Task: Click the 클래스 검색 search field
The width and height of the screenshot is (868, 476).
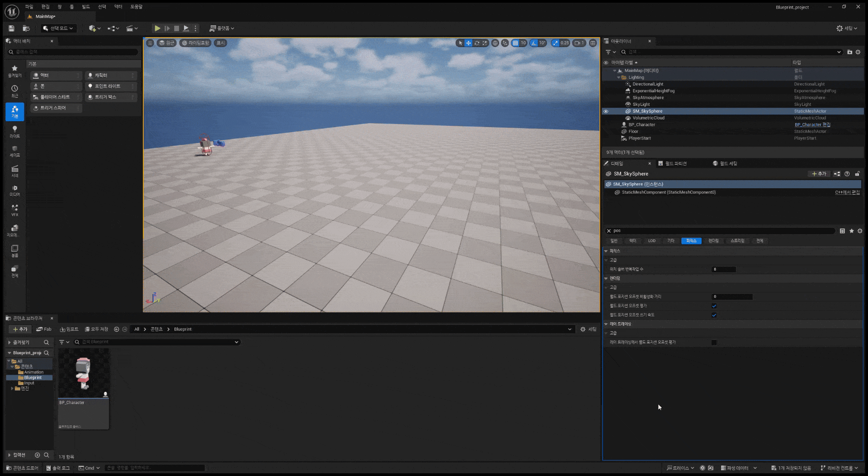Action: [x=72, y=52]
